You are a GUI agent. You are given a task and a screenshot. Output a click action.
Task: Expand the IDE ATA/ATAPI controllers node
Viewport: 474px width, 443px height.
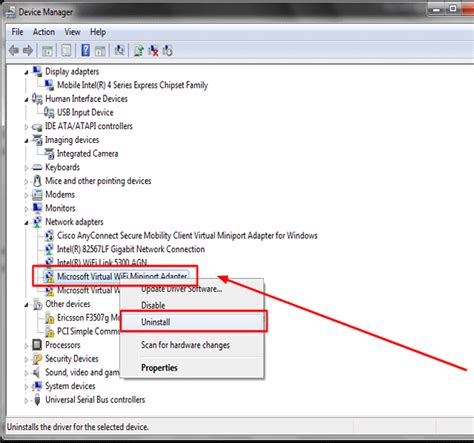[x=26, y=127]
